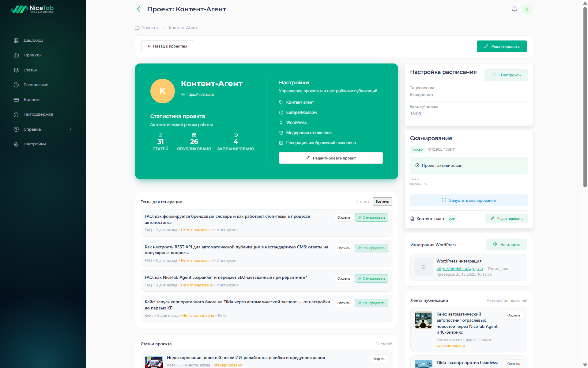The image size is (588, 368).
Task: Click the Автопостинг включён label
Action: click(507, 301)
